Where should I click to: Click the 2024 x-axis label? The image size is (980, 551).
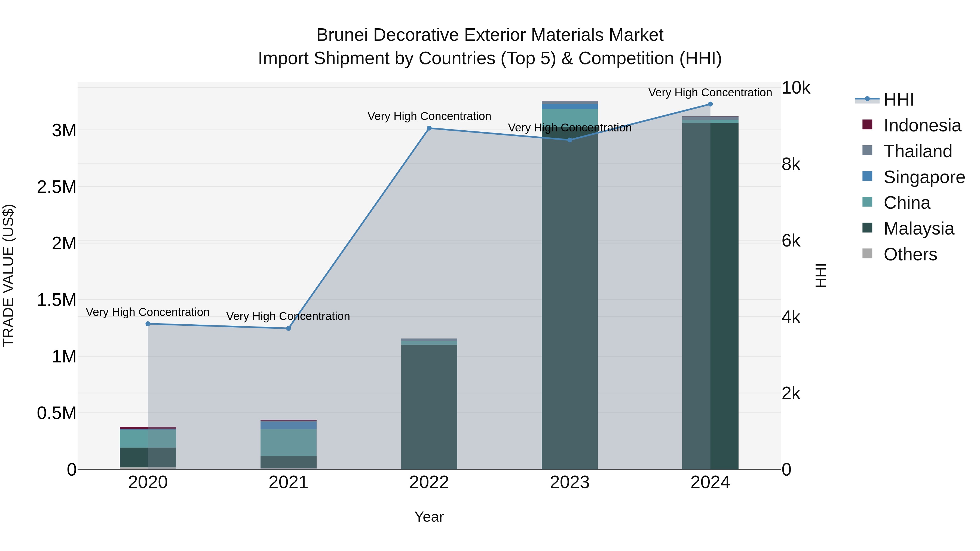(710, 482)
